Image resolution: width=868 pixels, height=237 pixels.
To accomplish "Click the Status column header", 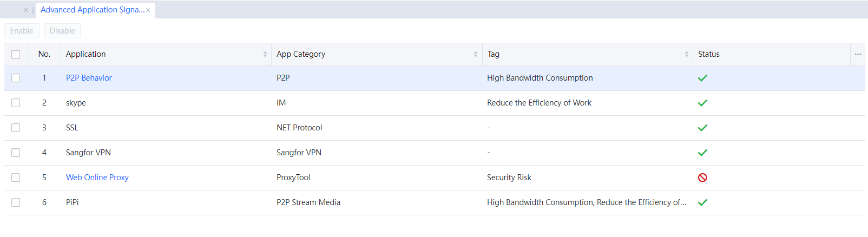I will pos(708,54).
